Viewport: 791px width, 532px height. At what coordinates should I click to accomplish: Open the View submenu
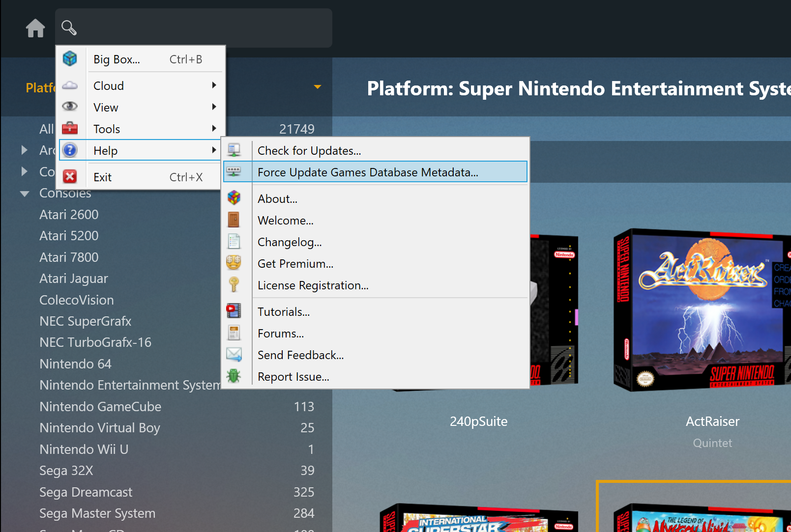tap(141, 107)
